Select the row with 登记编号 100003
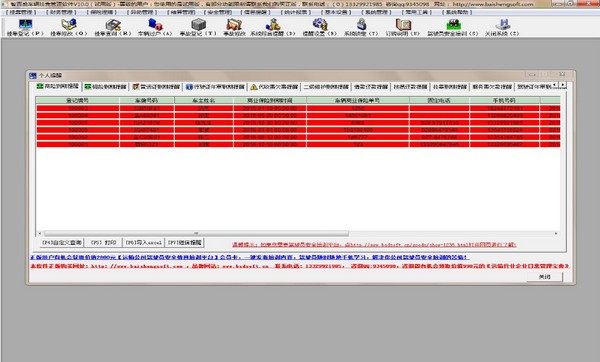The height and width of the screenshot is (362, 600). (x=298, y=108)
